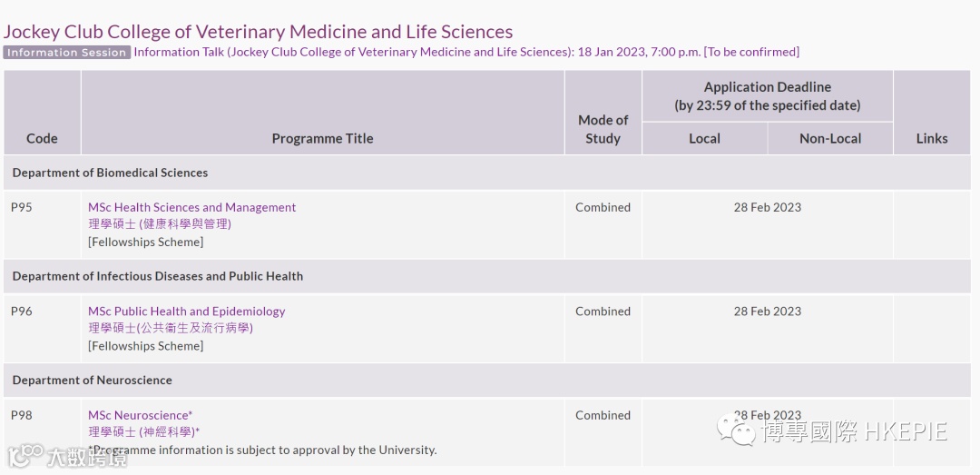980x475 pixels.
Task: Open the MSc Neuroscience programme link
Action: click(140, 415)
